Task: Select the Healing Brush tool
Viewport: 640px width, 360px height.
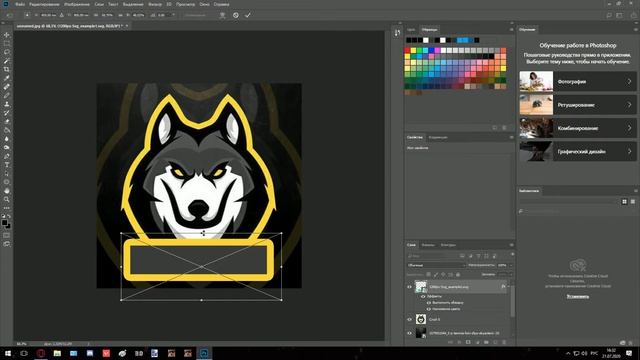Action: (7, 87)
